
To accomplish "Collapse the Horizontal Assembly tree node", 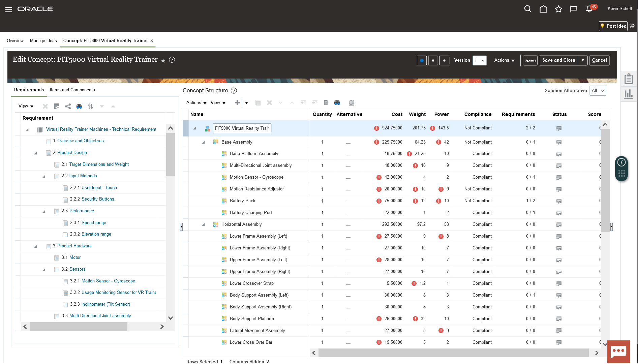I will [x=203, y=225].
